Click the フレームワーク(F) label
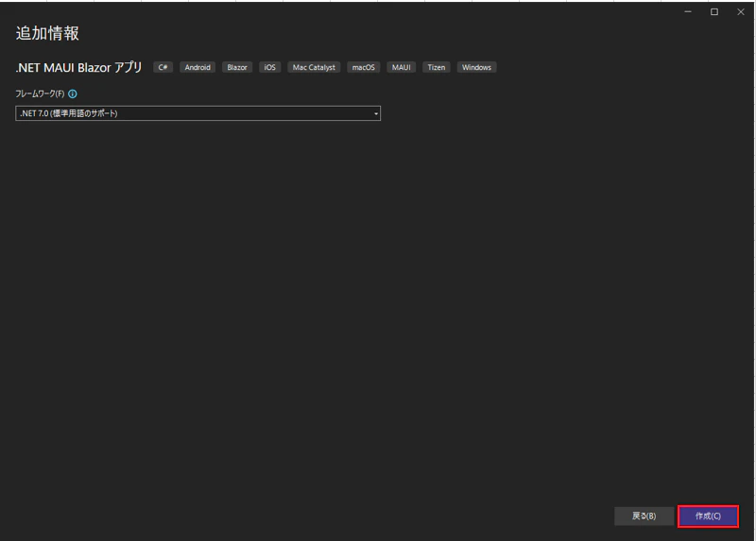Screen dimensions: 756x541 (x=40, y=93)
